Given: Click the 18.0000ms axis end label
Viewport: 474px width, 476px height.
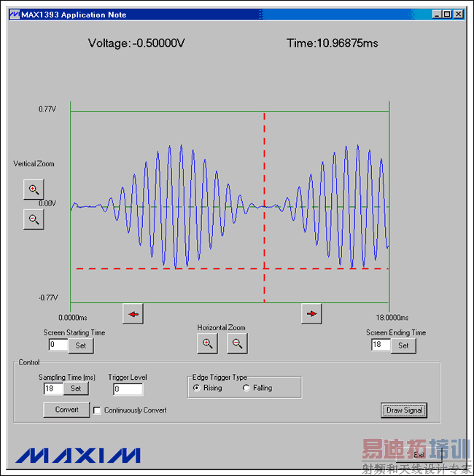Looking at the screenshot, I should tap(392, 318).
